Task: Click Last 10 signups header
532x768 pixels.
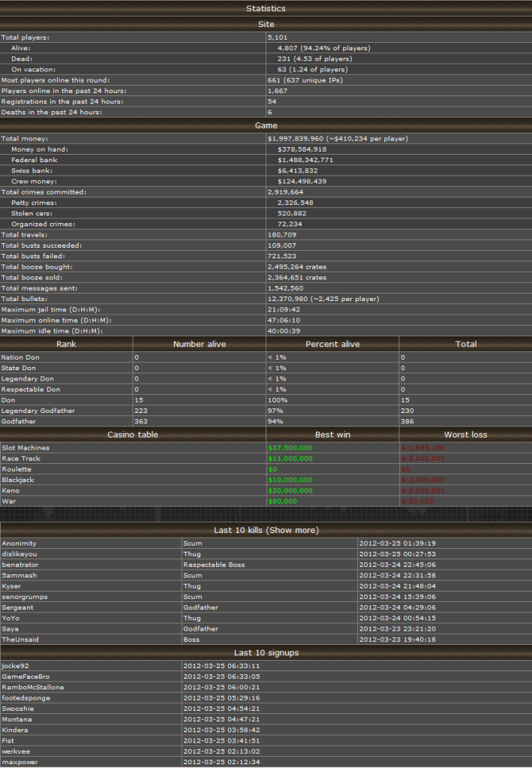Action: 266,652
